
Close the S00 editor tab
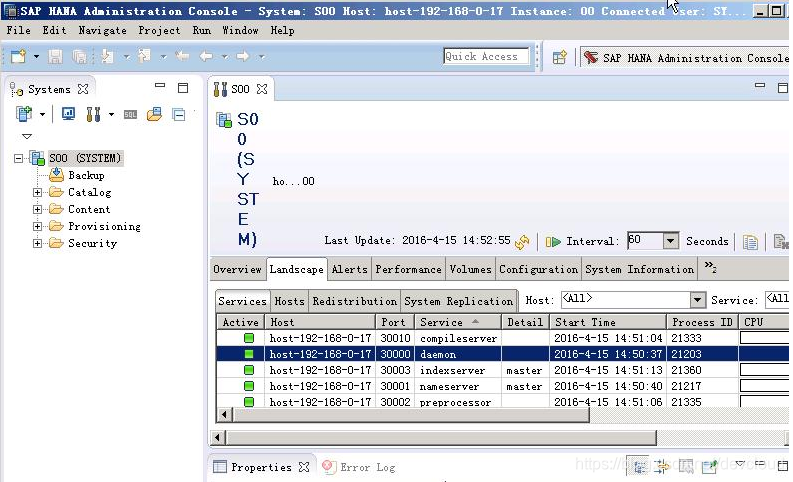point(262,89)
